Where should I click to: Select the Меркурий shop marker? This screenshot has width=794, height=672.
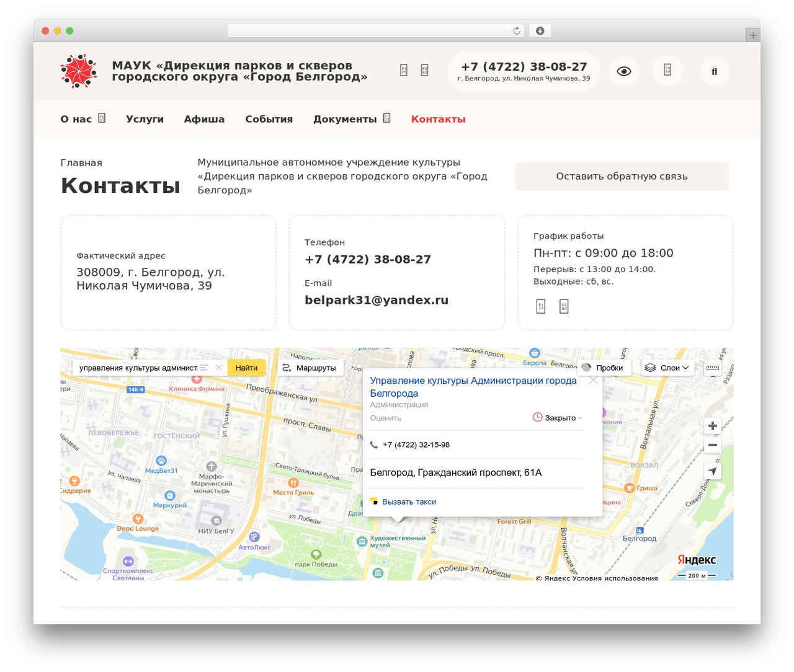pyautogui.click(x=169, y=495)
